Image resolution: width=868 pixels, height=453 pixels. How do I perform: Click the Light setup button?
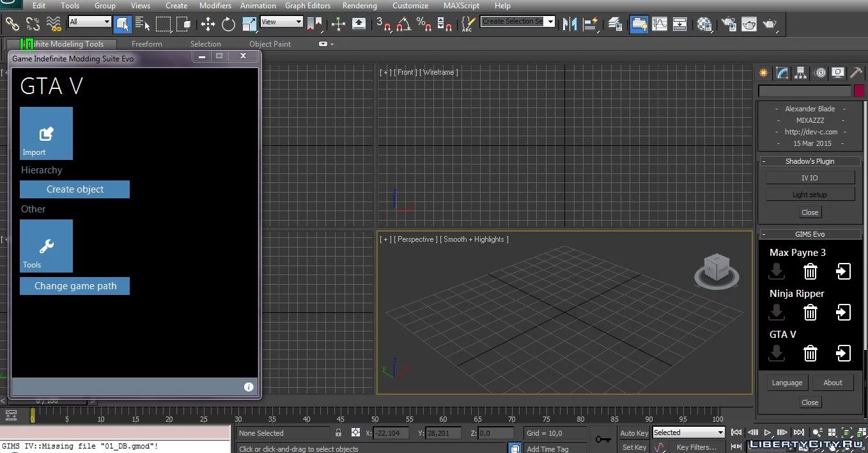click(810, 195)
